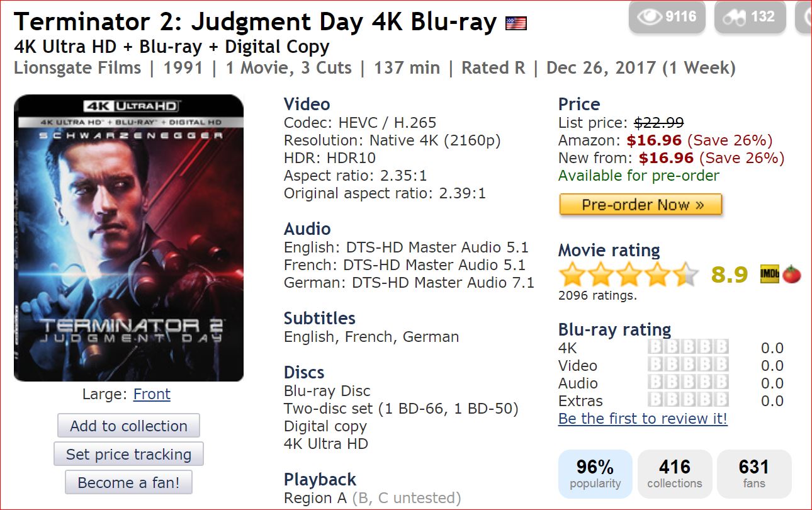The width and height of the screenshot is (812, 510).
Task: Click the binoculars counter showing 132
Action: [x=750, y=16]
